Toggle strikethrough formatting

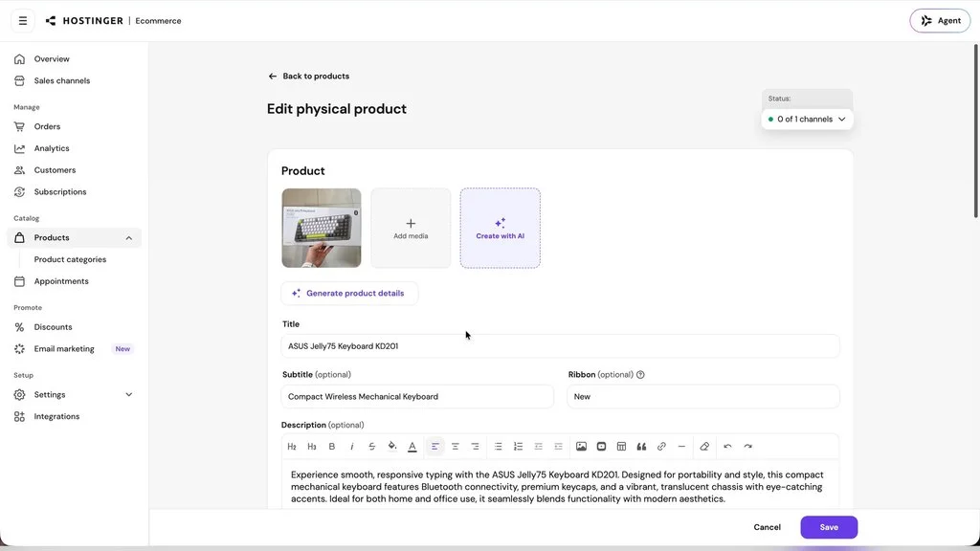tap(372, 447)
